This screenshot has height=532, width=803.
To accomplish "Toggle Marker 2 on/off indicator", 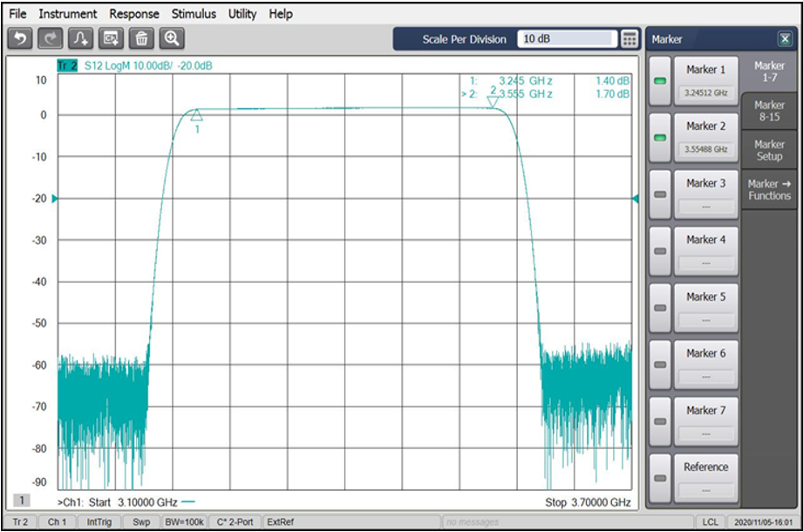I will click(x=661, y=138).
